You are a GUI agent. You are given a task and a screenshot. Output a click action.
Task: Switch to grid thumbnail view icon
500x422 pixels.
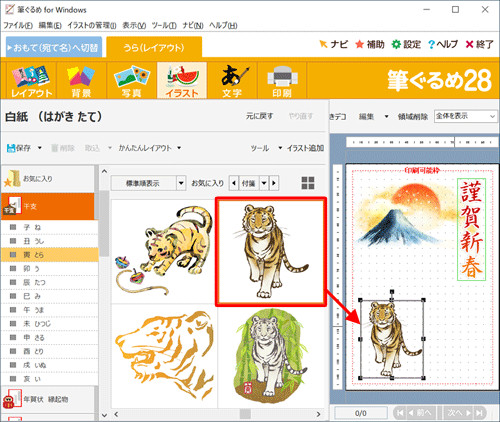coord(308,183)
